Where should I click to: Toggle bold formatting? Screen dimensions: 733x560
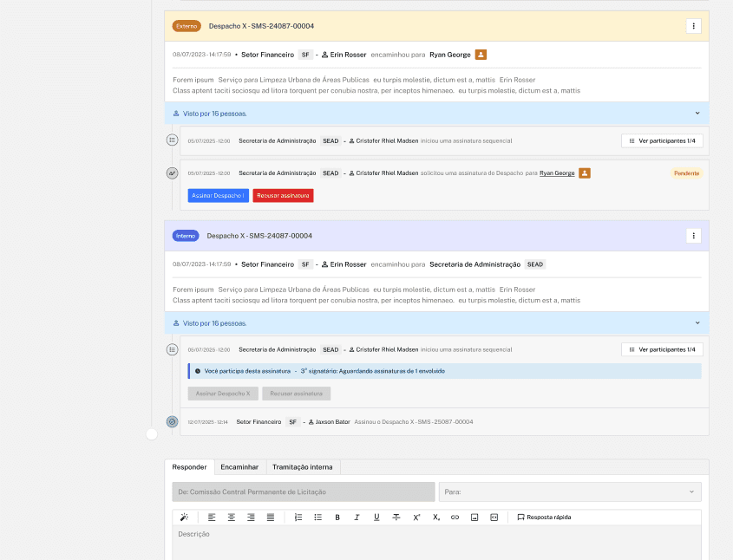tap(337, 517)
